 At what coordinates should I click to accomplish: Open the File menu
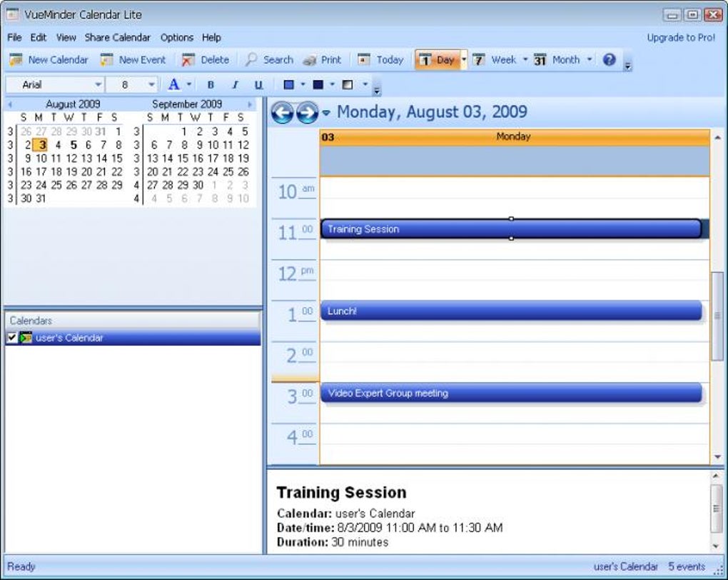(x=14, y=38)
